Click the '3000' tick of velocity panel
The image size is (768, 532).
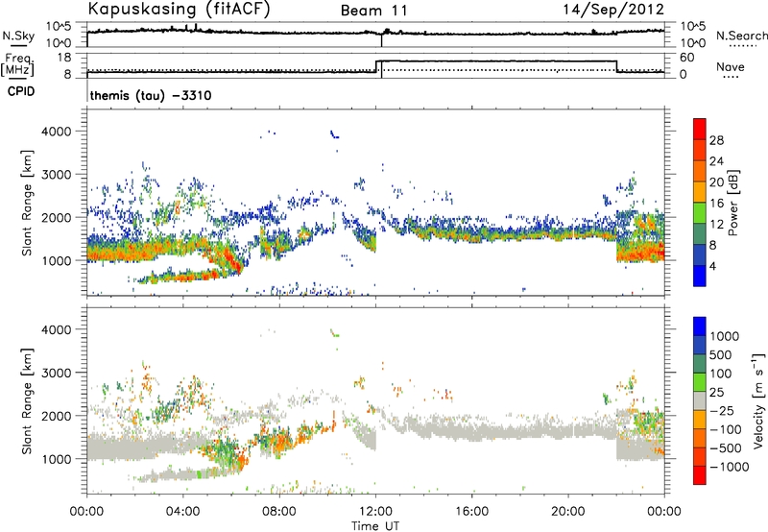56,373
